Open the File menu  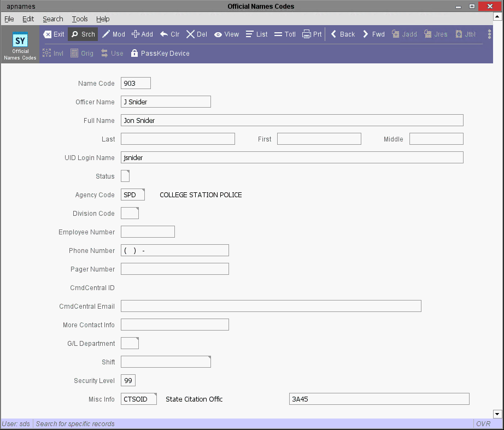9,19
